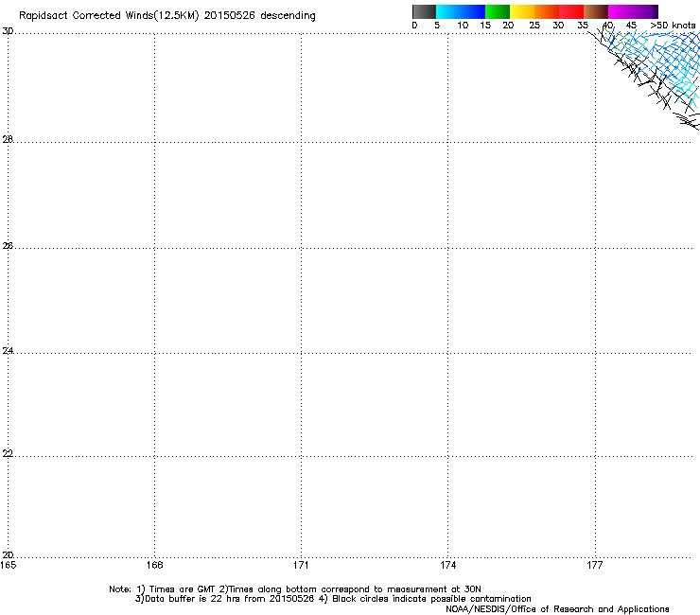
Task: Select the '45' label under the color bar
Action: click(631, 26)
